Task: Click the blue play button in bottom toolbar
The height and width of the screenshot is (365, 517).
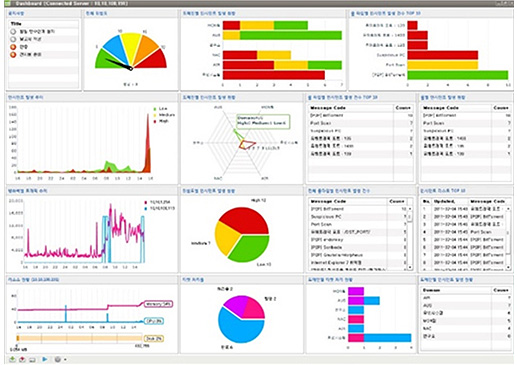Action: tap(45, 359)
